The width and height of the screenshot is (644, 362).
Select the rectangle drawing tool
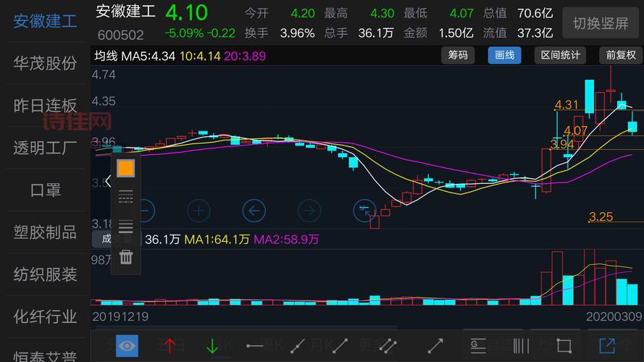564,346
